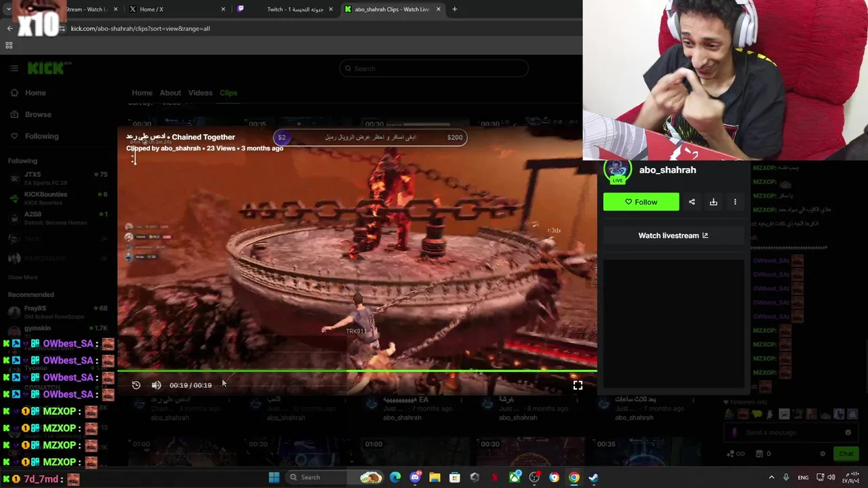868x488 pixels.
Task: Switch to the Twitch browser tab
Action: 285,9
